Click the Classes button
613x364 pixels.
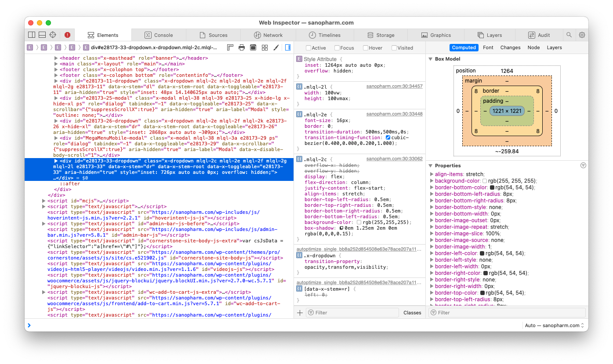tap(412, 313)
